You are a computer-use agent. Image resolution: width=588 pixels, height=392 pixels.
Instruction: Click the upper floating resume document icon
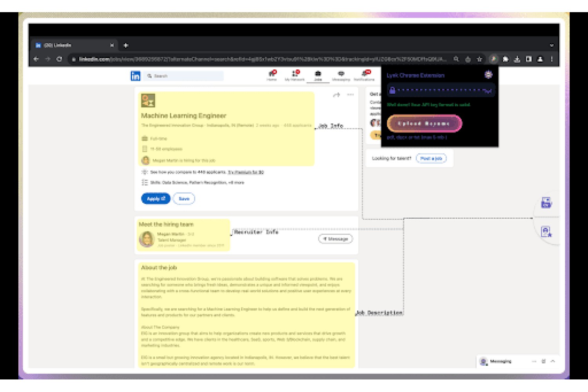(x=546, y=203)
